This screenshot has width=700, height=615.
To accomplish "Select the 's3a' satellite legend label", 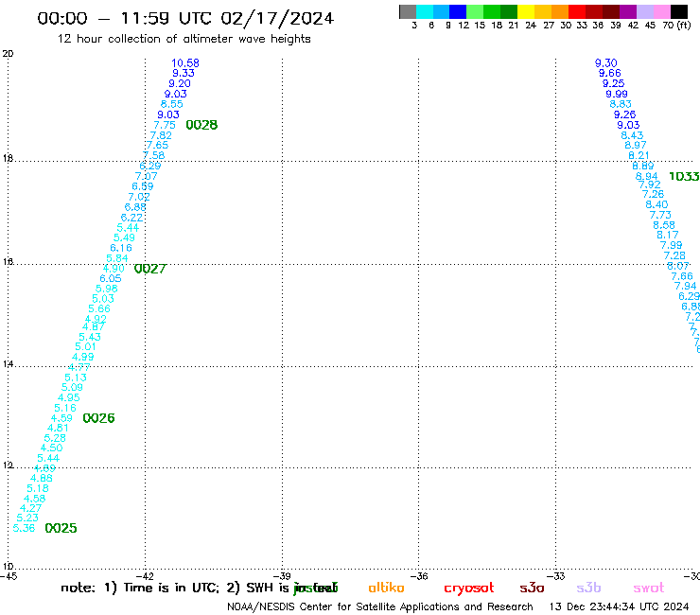I will pos(532,589).
